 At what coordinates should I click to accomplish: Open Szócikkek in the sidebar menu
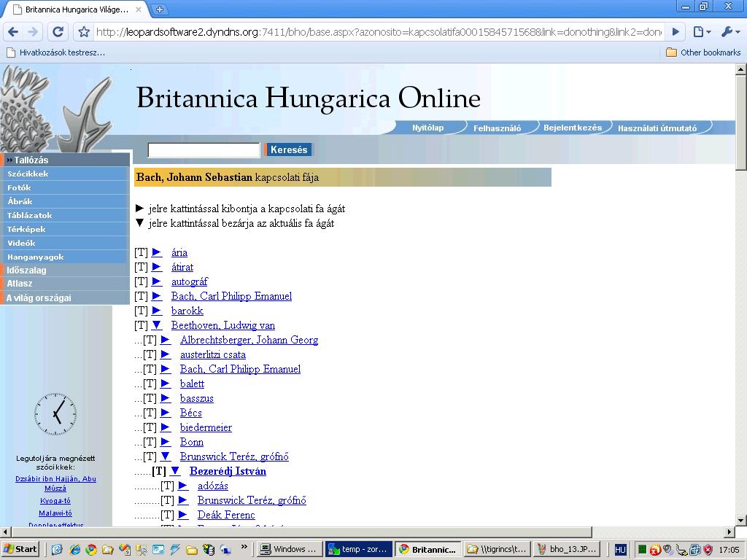[65, 174]
